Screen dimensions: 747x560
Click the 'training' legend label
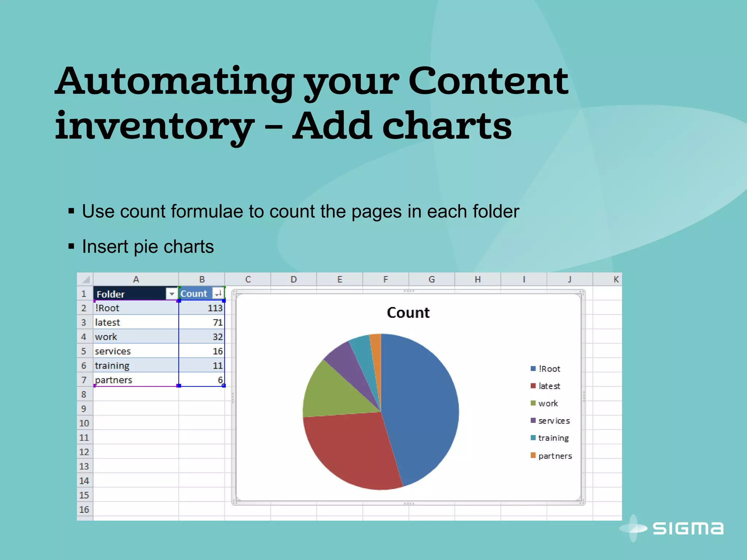554,438
